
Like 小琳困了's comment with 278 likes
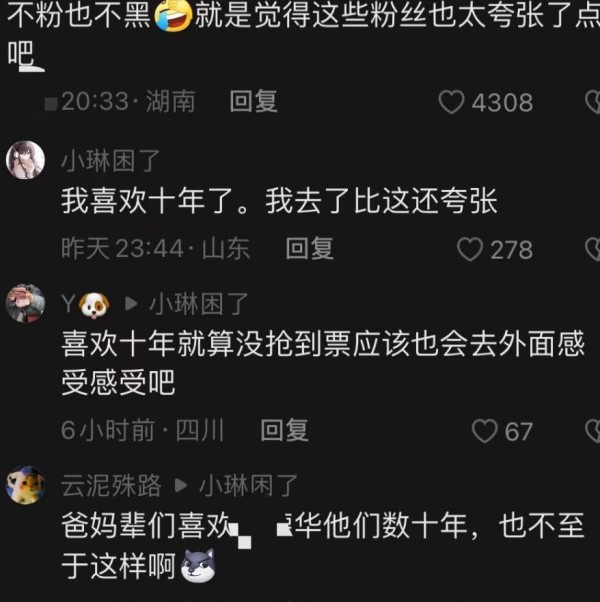[470, 249]
